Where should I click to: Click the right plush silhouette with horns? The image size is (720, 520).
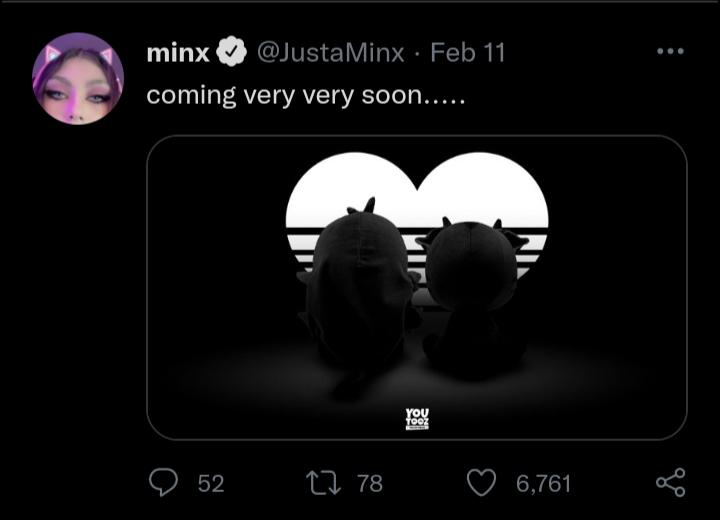[x=470, y=295]
